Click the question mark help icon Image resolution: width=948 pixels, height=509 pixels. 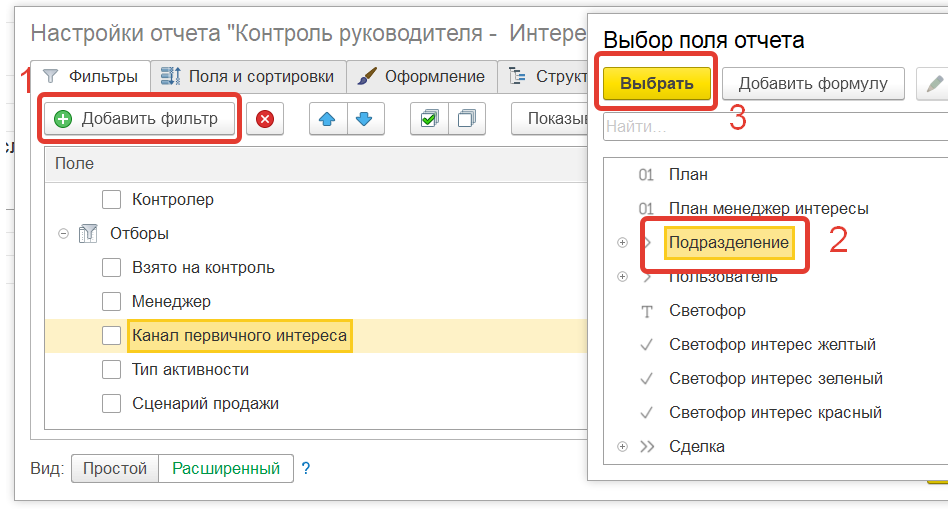(x=306, y=468)
